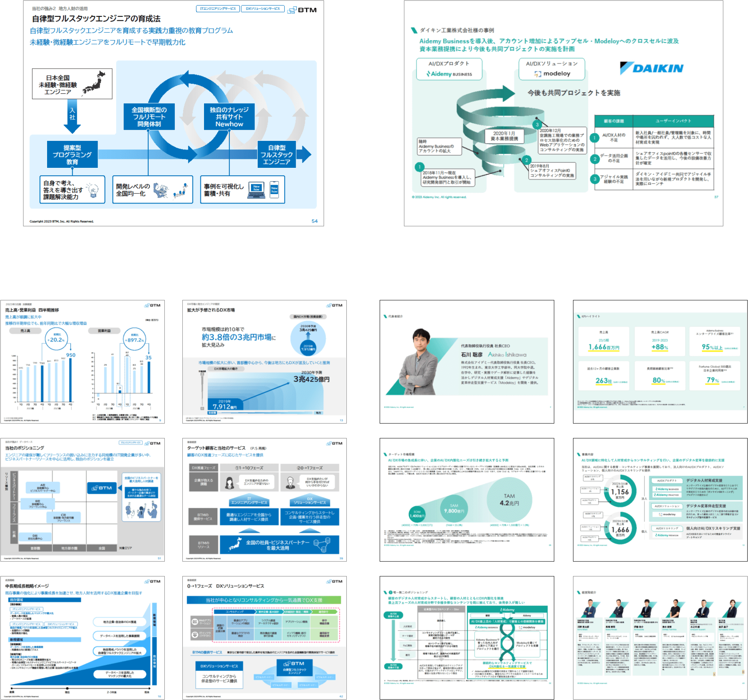Open the 事業内容 slide with 1,156 and 1,666 donuts
Screen dimensions: 748x700
(x=660, y=500)
